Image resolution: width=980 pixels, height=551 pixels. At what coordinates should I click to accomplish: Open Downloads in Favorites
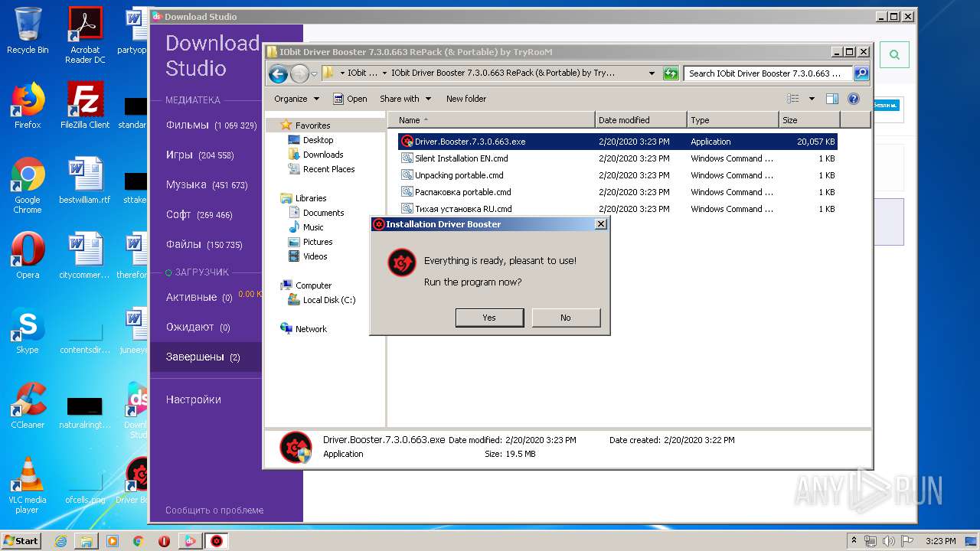click(315, 155)
